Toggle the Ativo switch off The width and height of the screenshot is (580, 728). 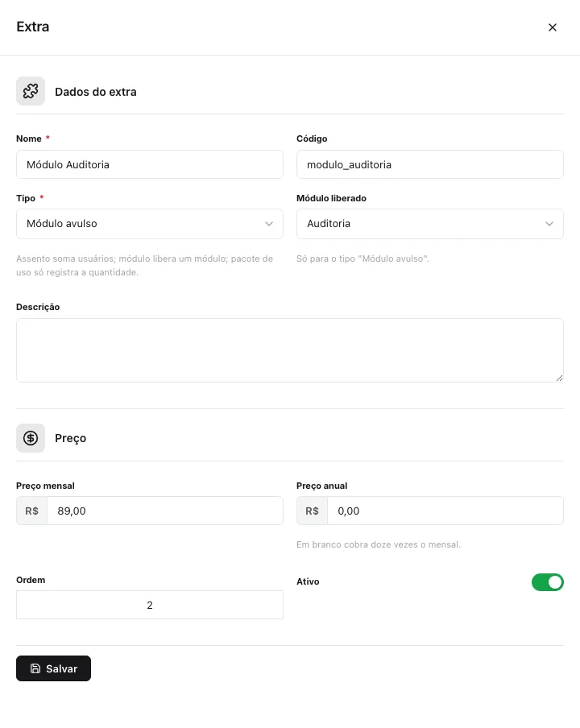[x=548, y=581]
